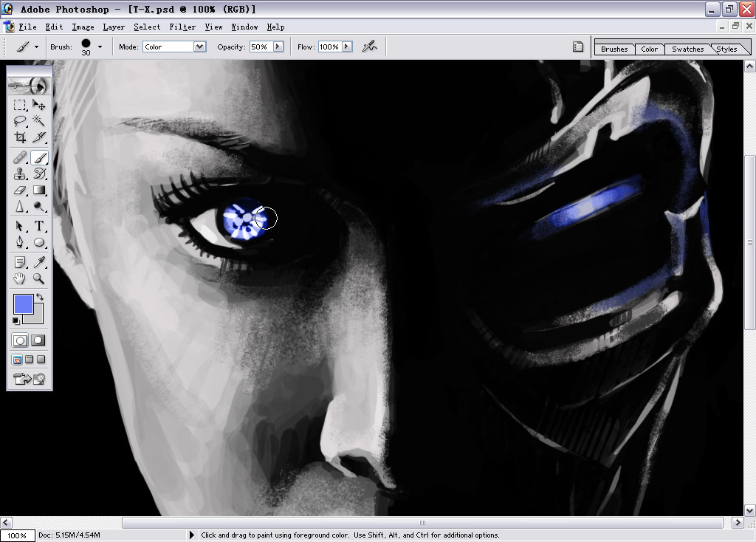This screenshot has height=542, width=756.
Task: Swap foreground and background colors
Action: (40, 297)
